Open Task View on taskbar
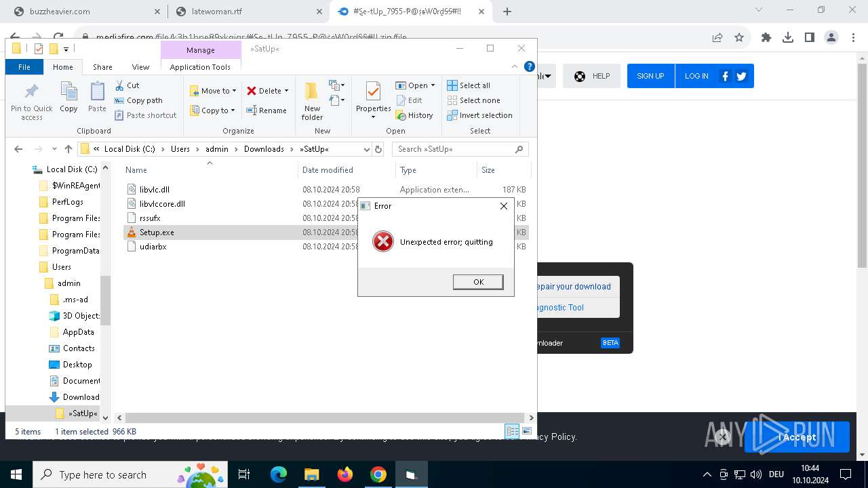Image resolution: width=868 pixels, height=488 pixels. (245, 474)
